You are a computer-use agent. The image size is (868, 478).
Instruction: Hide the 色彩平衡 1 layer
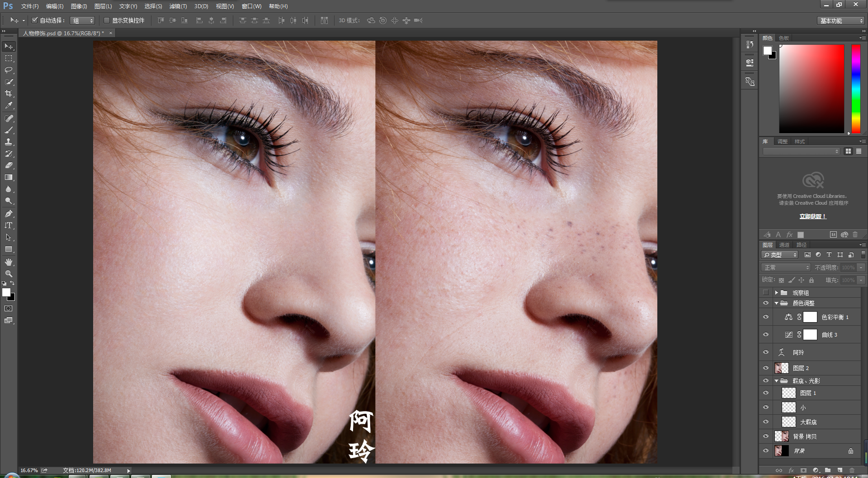coord(766,317)
